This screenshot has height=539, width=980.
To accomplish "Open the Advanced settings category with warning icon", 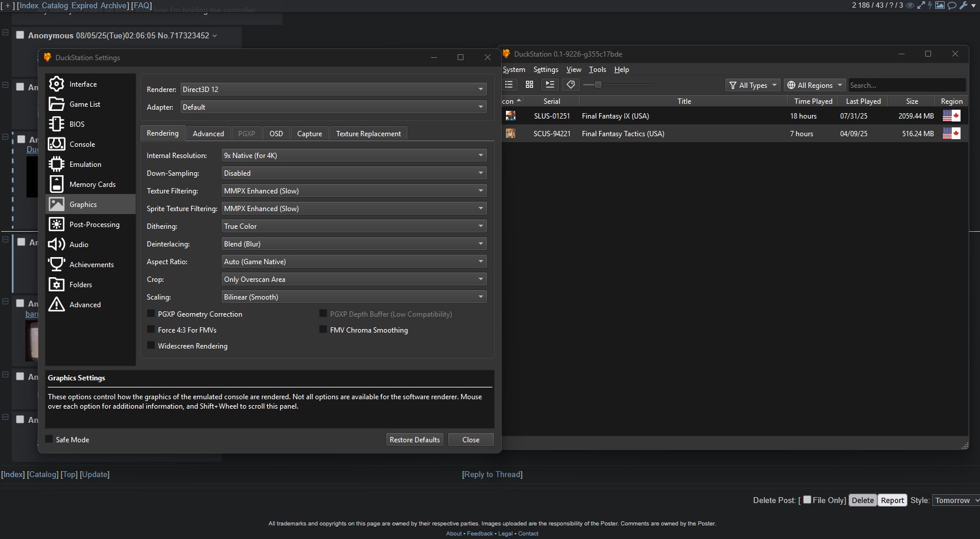I will point(90,305).
